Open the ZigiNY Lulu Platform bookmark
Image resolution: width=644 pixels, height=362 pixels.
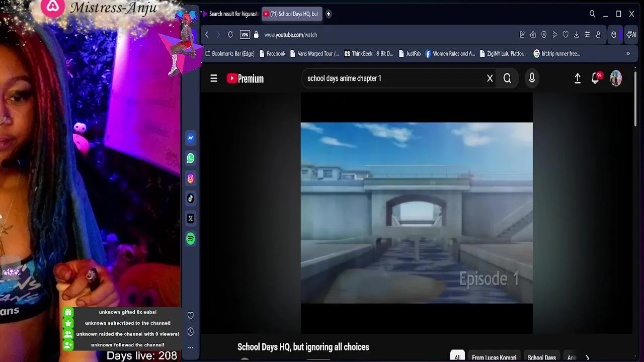[503, 54]
